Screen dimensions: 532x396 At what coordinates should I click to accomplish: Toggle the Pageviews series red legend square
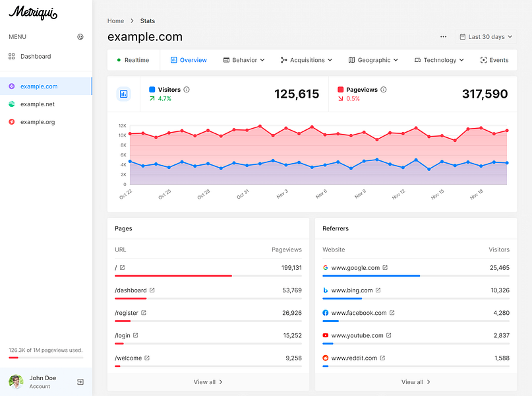pyautogui.click(x=340, y=90)
